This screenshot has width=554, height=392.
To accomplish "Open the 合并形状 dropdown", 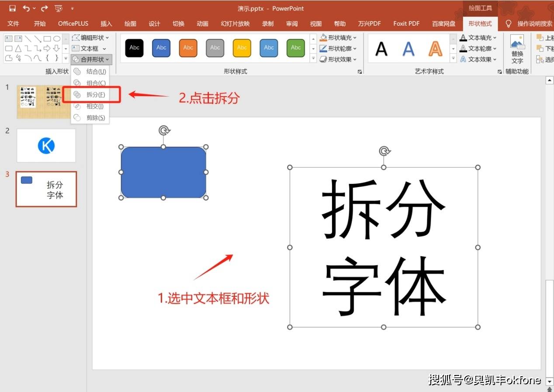I will click(91, 59).
